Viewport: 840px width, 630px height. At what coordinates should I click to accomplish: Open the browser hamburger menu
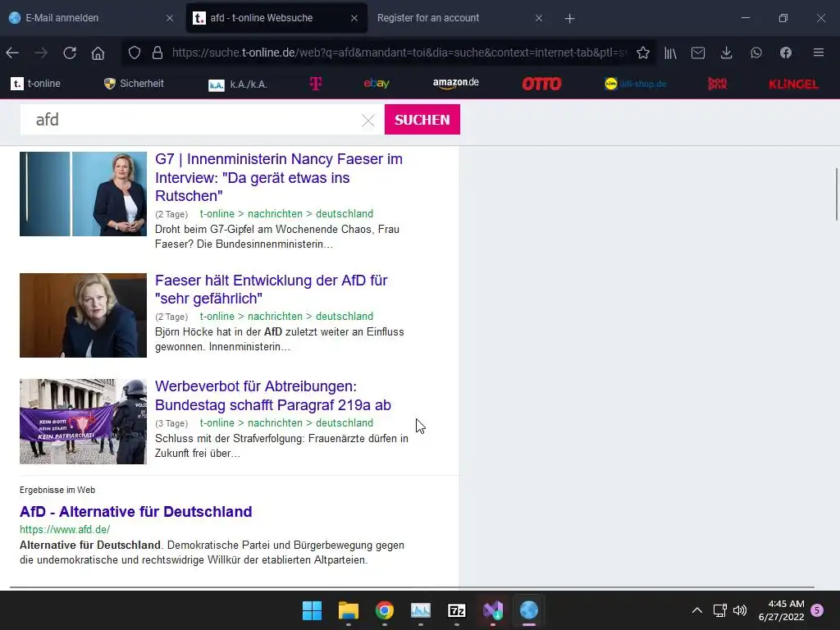click(x=819, y=52)
